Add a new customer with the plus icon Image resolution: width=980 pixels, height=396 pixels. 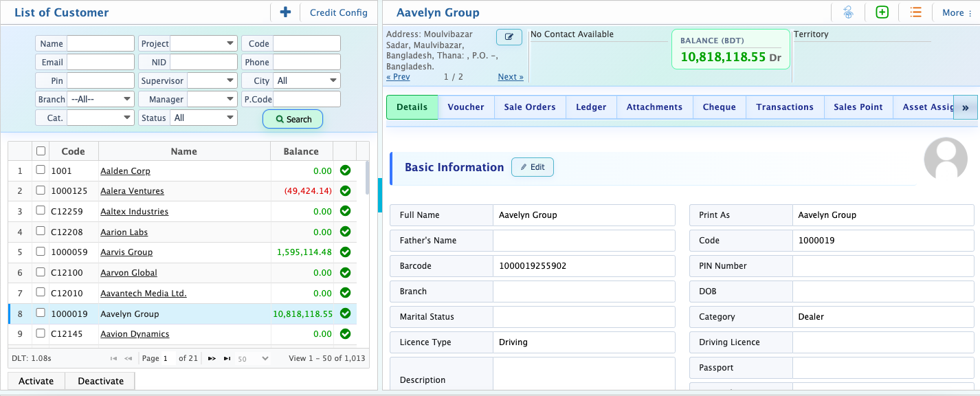point(286,12)
